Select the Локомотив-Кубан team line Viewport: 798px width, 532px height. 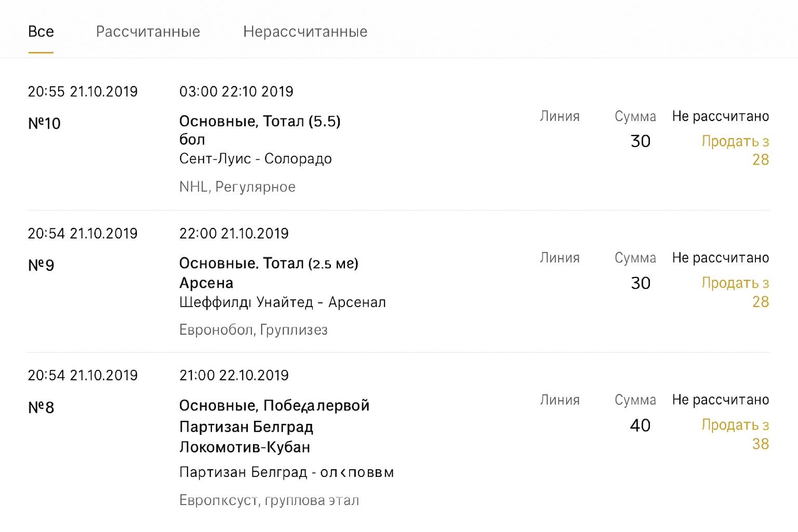[245, 447]
